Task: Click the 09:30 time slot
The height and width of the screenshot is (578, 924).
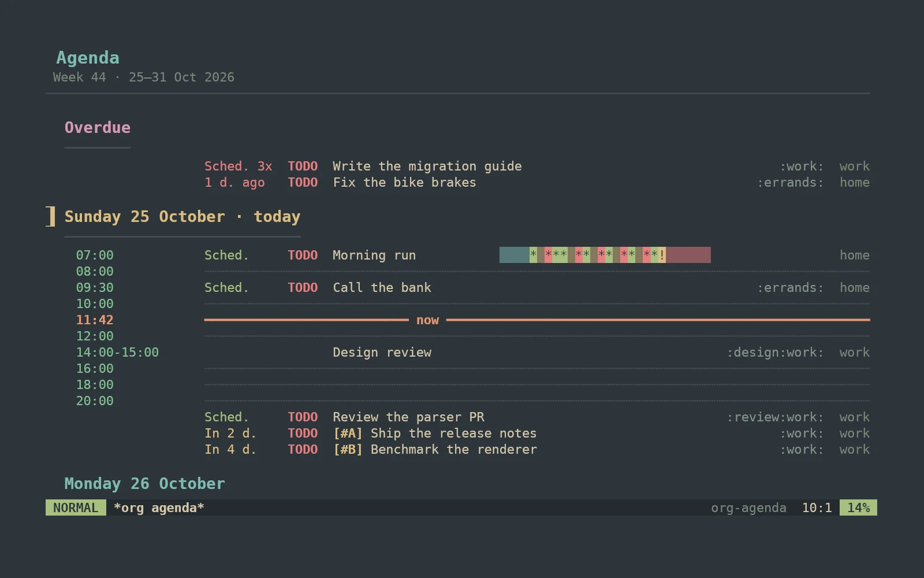Action: click(95, 288)
